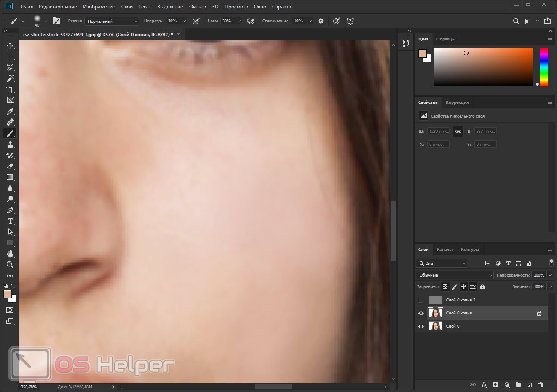Select the Hand tool
Viewport: 557px width, 392px height.
coord(10,254)
